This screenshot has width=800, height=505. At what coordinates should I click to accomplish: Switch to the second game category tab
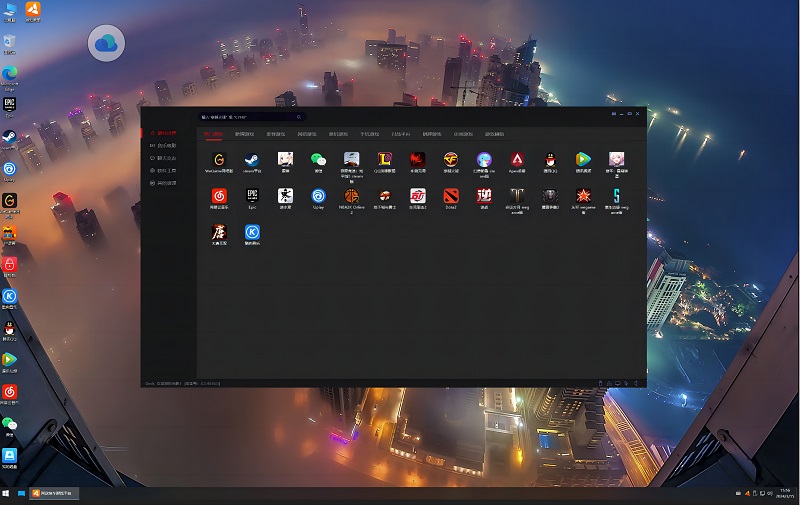(244, 133)
